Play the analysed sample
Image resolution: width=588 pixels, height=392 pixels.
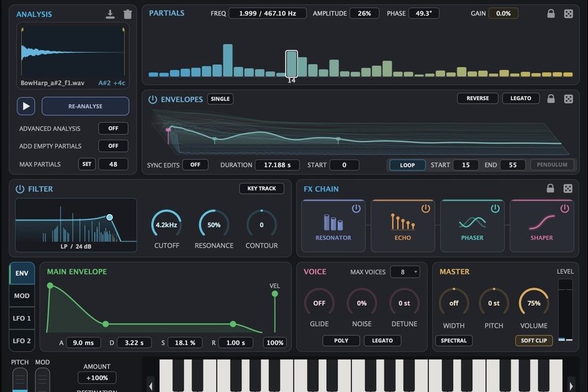(x=26, y=106)
